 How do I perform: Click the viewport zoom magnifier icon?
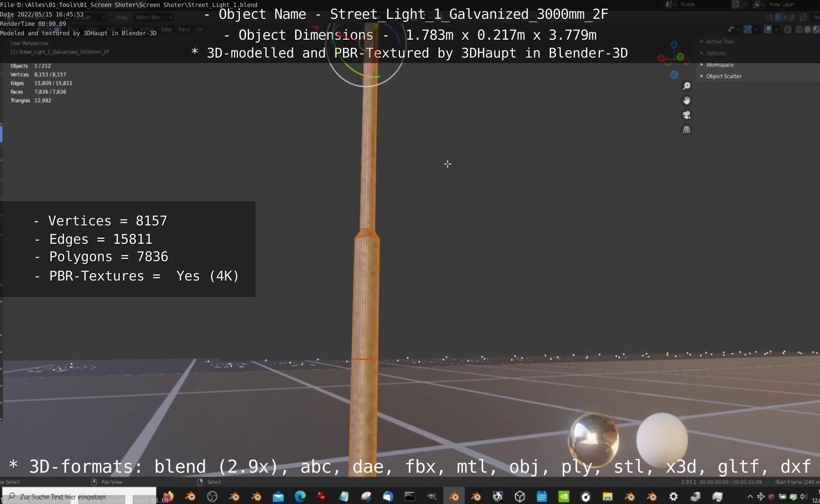686,86
